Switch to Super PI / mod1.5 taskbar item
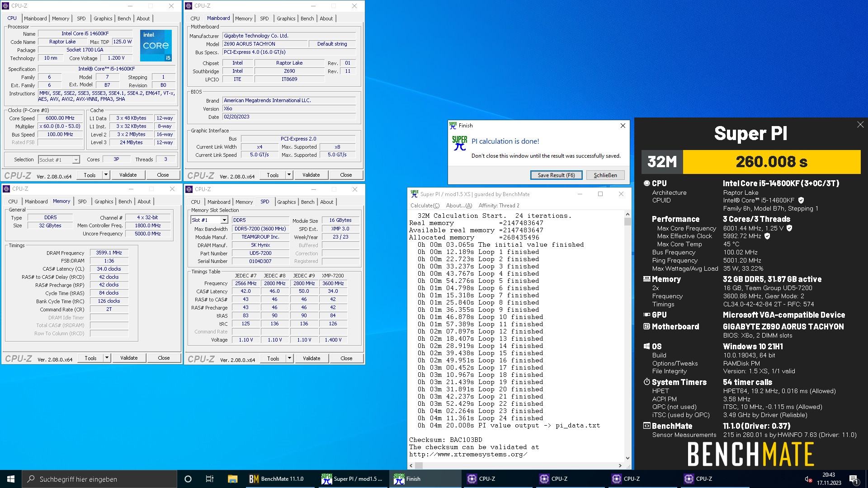 pos(352,479)
